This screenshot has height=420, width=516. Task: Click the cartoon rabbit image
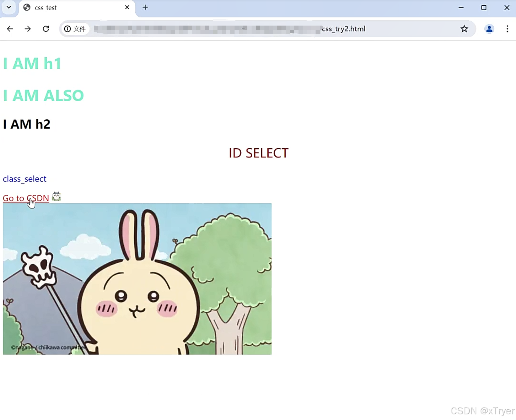click(x=137, y=279)
